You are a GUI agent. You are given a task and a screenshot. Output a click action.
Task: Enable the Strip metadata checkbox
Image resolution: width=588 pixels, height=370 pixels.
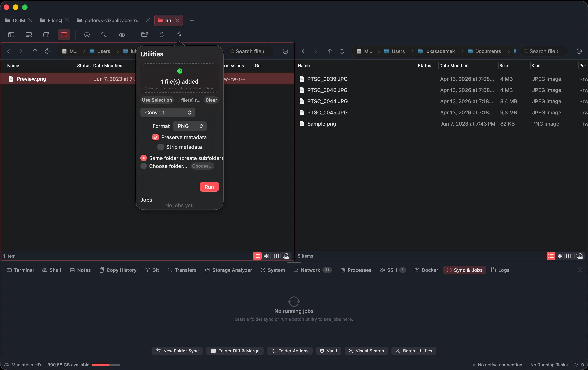point(160,147)
